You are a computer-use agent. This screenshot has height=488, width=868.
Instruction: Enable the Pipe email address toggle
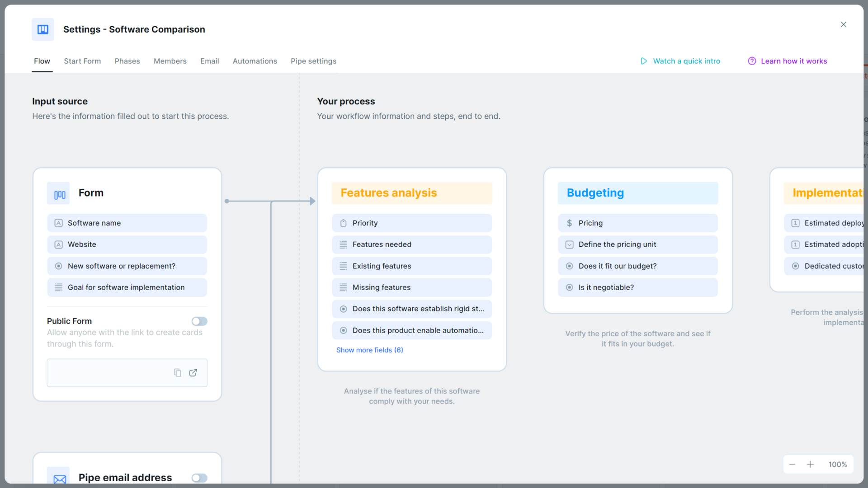click(x=199, y=478)
